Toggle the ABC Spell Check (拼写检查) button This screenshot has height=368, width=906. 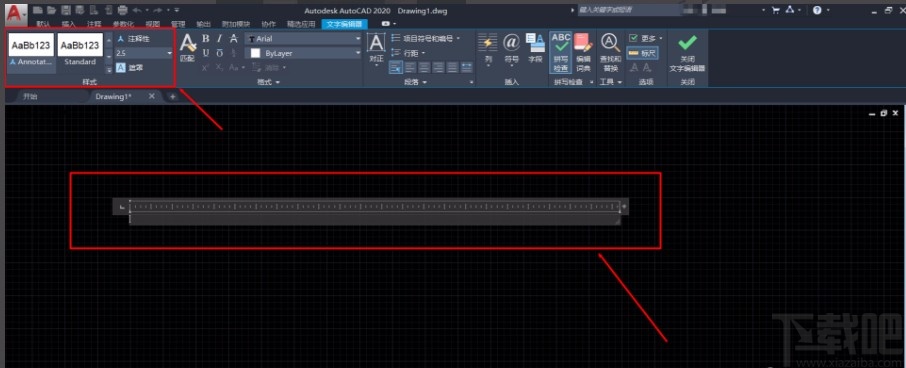pos(560,52)
